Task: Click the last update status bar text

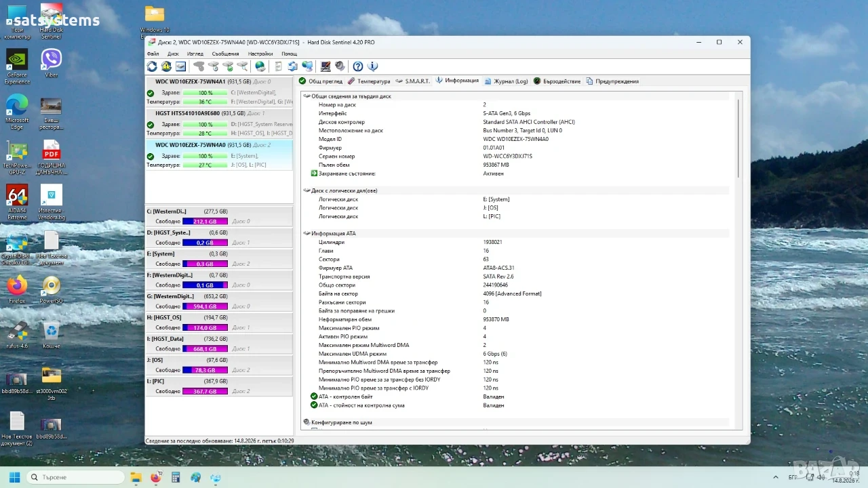Action: coord(220,441)
